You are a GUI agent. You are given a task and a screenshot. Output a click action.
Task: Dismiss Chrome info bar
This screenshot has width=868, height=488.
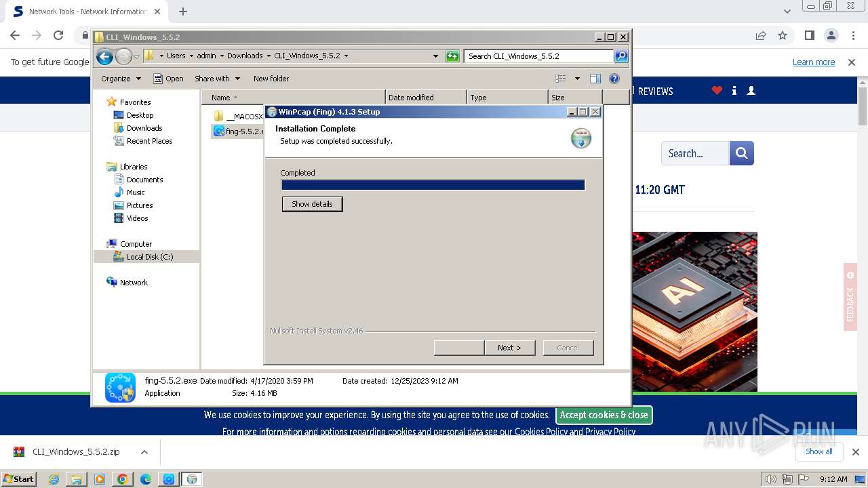pyautogui.click(x=852, y=62)
